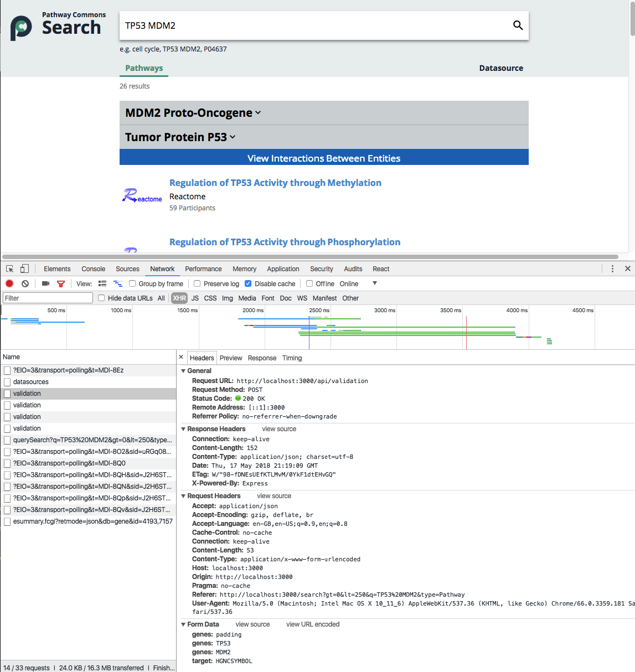Toggle the network filter funnel icon
635x672 pixels.
[61, 284]
